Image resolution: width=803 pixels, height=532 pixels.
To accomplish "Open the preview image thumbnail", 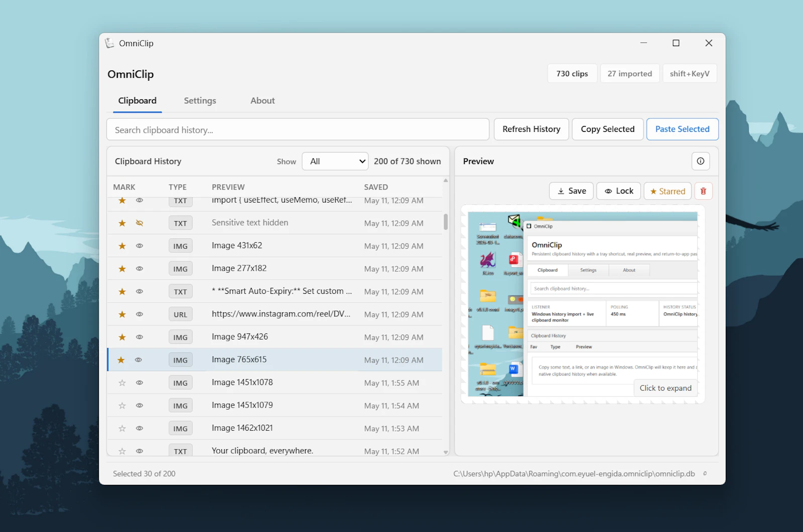I will pyautogui.click(x=583, y=304).
